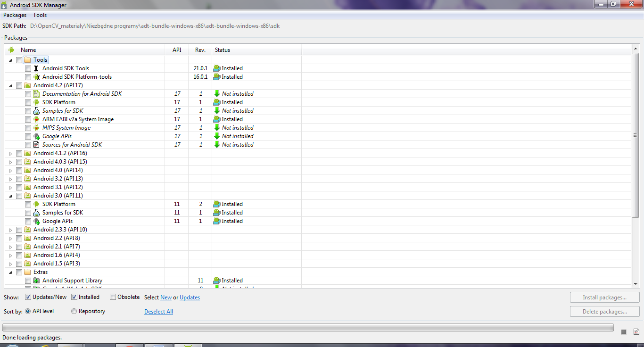Click the MIPS System Image icon

pos(36,128)
